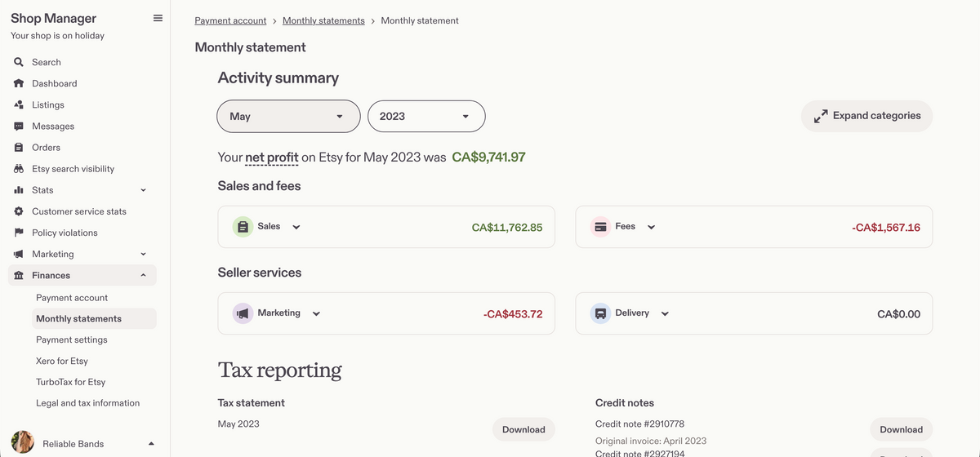Open Policy violations page

coord(65,233)
